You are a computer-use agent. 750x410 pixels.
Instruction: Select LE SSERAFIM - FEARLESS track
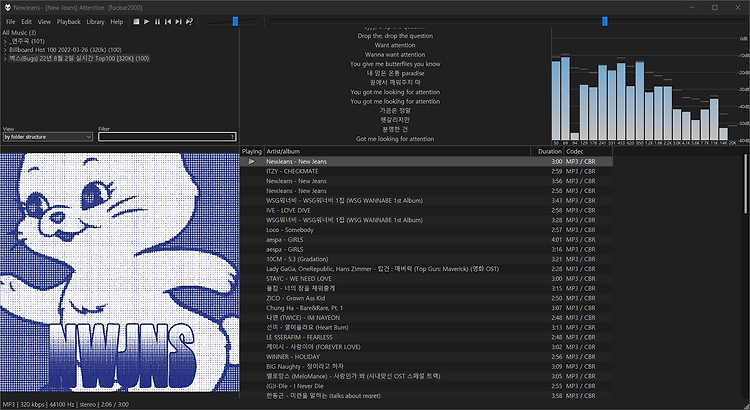(x=426, y=337)
